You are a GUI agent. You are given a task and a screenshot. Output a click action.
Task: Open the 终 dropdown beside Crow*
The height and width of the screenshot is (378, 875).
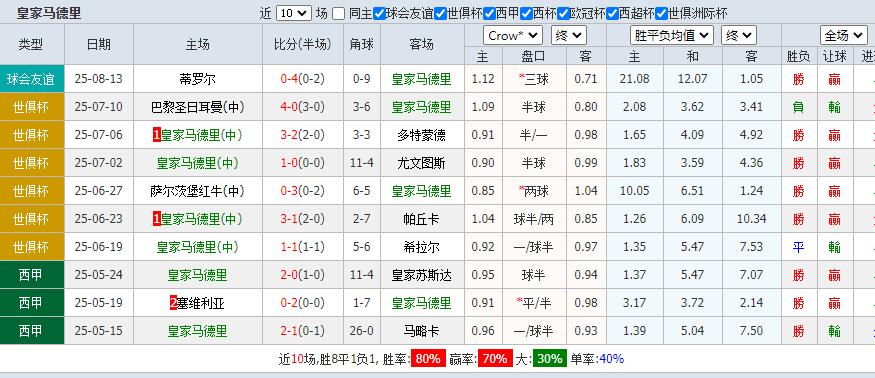(569, 36)
